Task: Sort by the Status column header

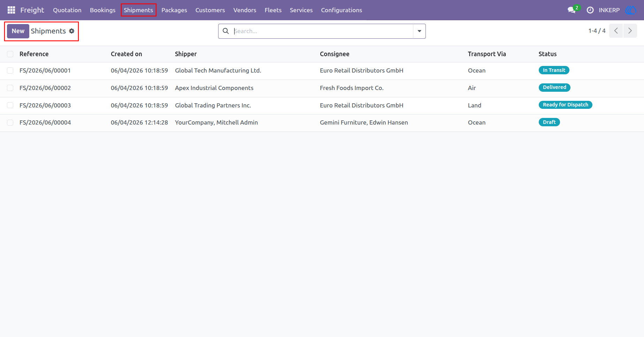Action: (x=547, y=54)
